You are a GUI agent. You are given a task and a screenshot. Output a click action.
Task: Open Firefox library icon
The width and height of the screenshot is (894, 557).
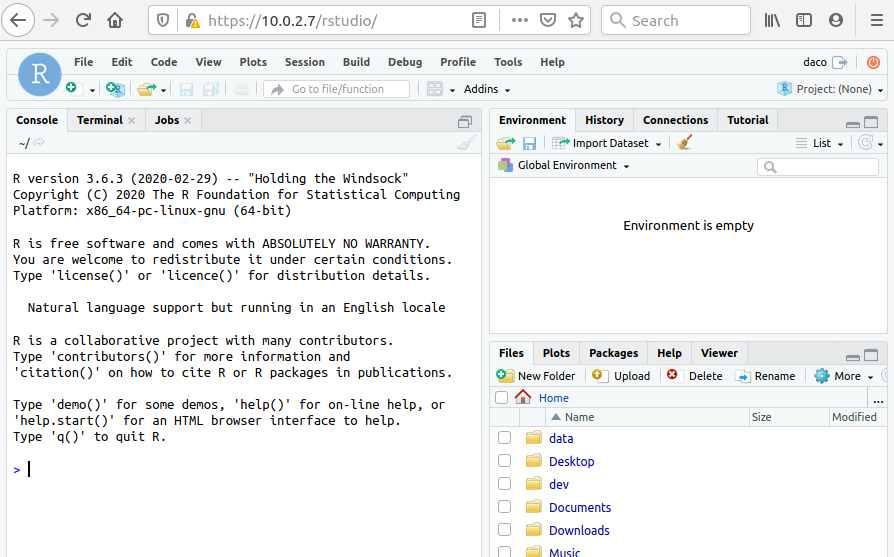772,21
